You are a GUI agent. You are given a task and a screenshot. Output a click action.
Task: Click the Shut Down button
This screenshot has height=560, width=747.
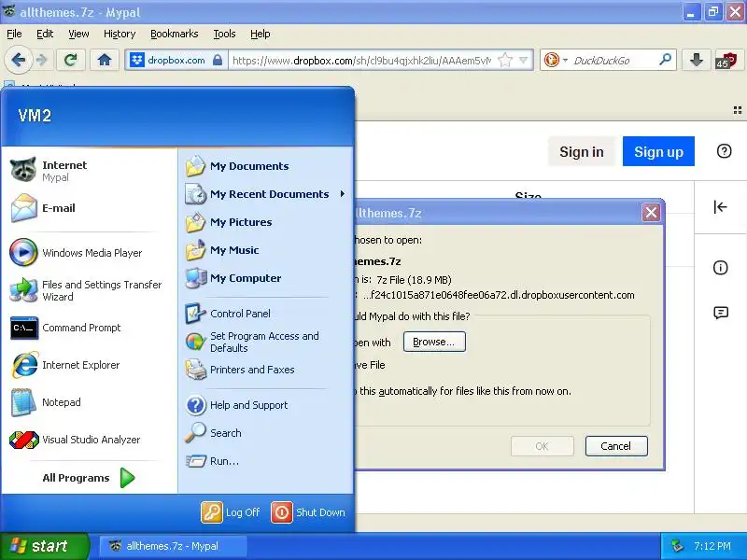(308, 512)
